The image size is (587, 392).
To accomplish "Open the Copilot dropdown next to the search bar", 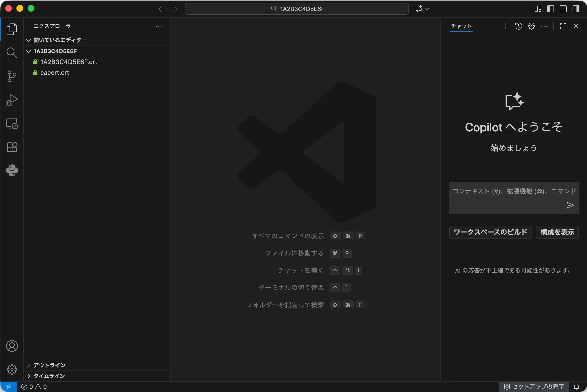I will 427,9.
